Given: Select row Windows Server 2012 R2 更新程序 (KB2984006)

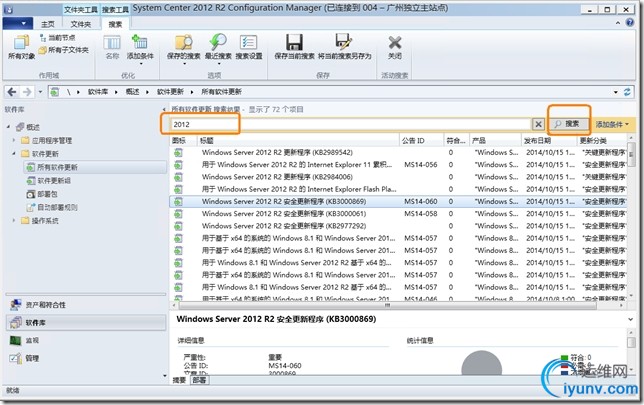Looking at the screenshot, I should tap(398, 177).
